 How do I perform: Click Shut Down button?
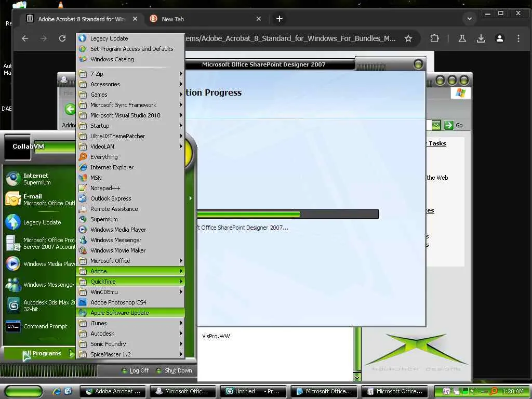click(174, 370)
